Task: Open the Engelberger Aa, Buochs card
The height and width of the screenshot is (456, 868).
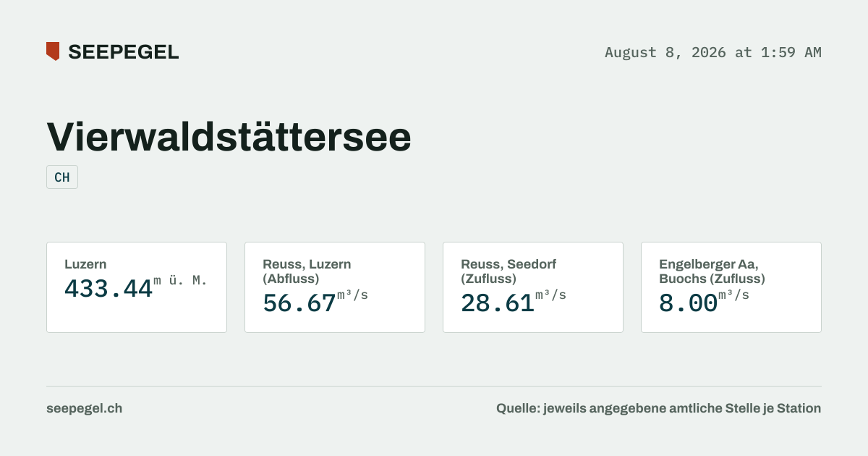Action: pyautogui.click(x=731, y=287)
